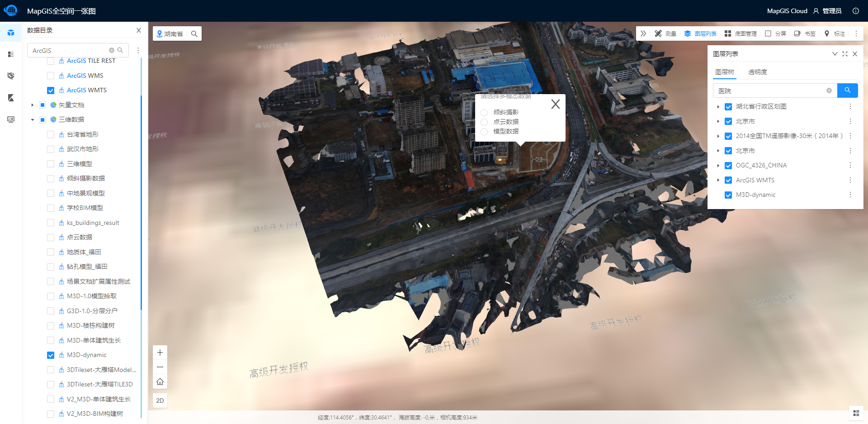Open more options for M3D-dynamic layer
The width and height of the screenshot is (868, 424).
(850, 195)
